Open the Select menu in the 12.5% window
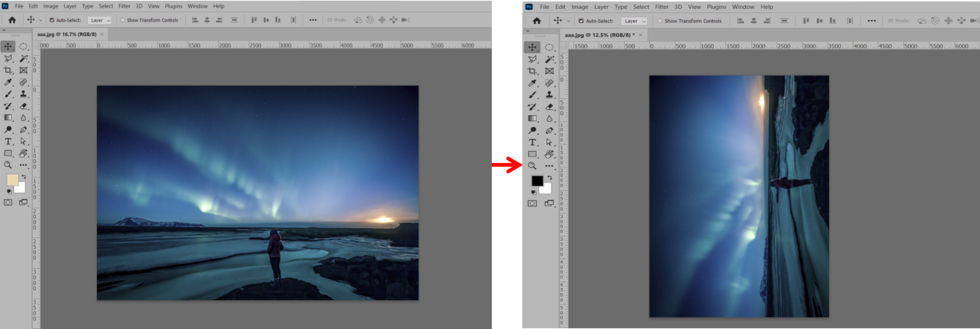The width and height of the screenshot is (980, 329). (641, 7)
